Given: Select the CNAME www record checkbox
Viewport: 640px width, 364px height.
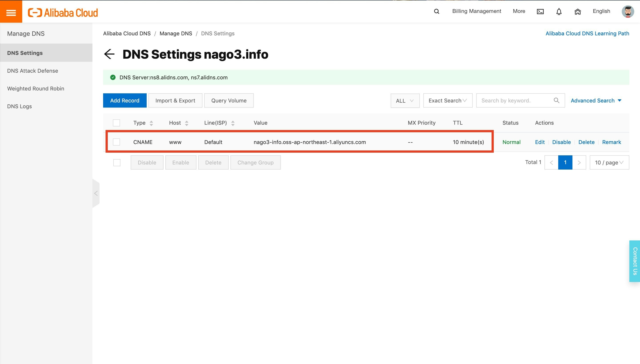Looking at the screenshot, I should click(x=116, y=142).
